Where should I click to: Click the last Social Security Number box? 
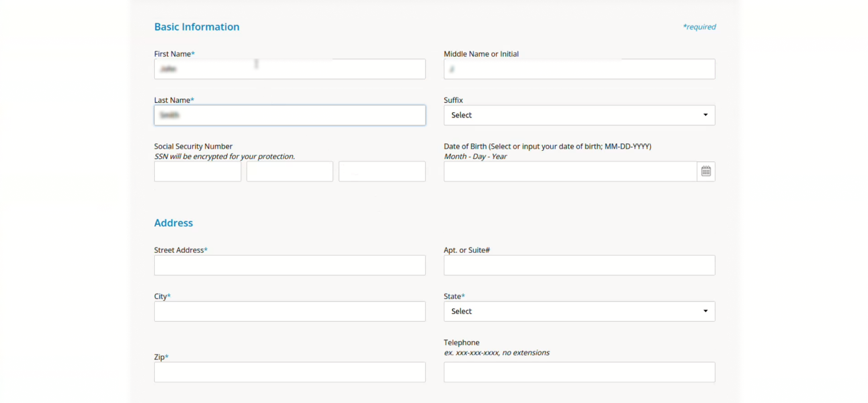point(382,171)
